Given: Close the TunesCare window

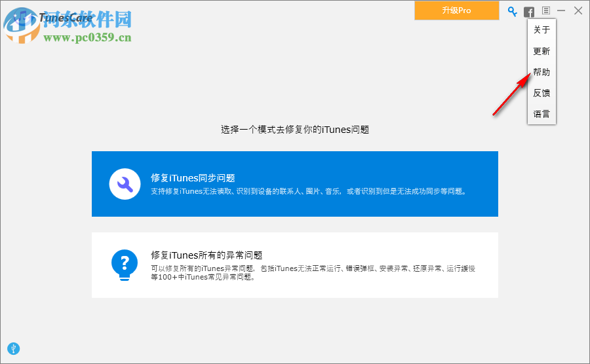Looking at the screenshot, I should pos(578,10).
